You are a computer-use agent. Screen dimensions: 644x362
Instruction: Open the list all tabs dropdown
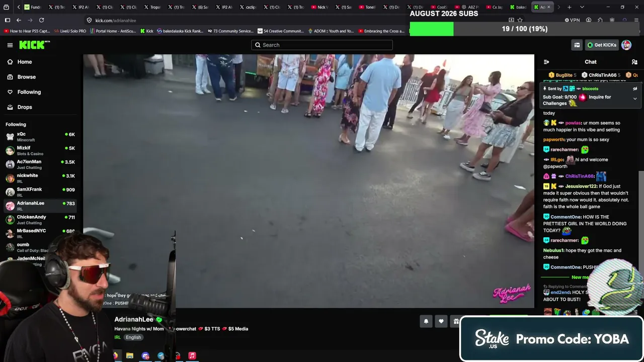pyautogui.click(x=582, y=7)
